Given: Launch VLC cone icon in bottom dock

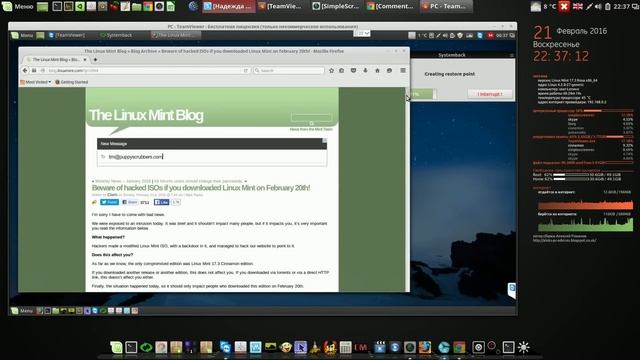Looking at the screenshot, I should [x=315, y=347].
